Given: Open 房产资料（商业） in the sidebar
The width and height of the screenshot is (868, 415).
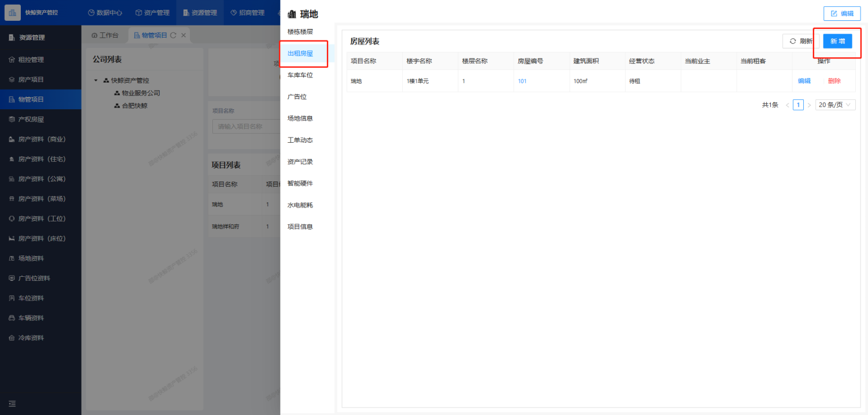Looking at the screenshot, I should [41, 139].
